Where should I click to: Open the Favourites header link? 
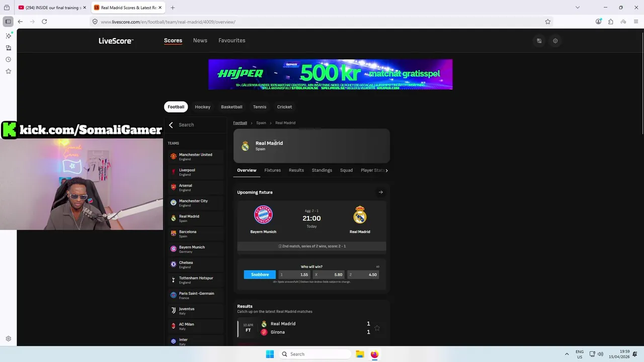tap(232, 41)
